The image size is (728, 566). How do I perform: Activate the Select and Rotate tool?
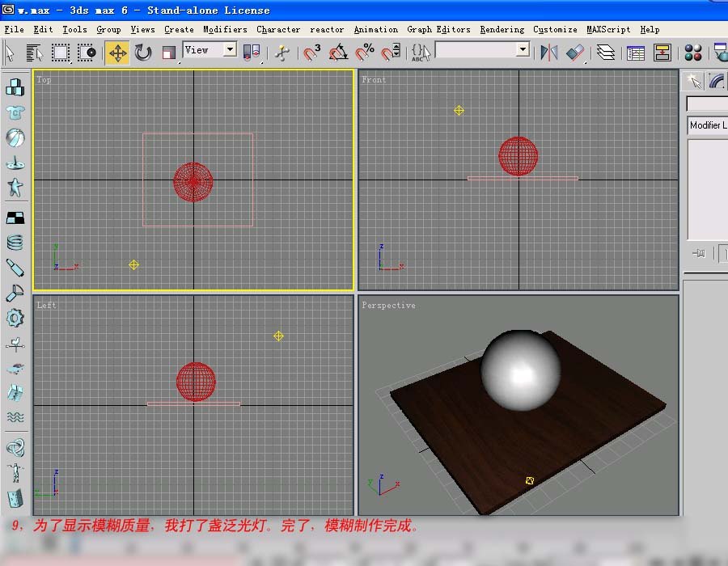(x=143, y=53)
